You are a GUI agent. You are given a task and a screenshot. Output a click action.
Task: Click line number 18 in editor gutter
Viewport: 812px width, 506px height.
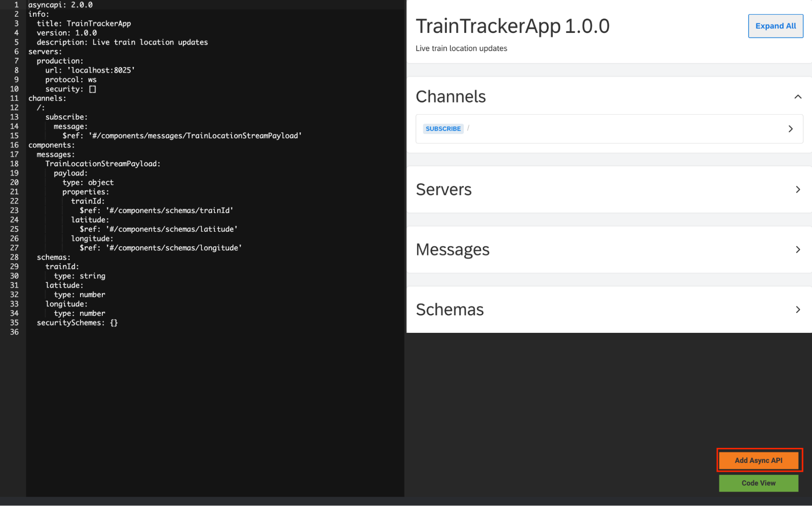pos(14,164)
